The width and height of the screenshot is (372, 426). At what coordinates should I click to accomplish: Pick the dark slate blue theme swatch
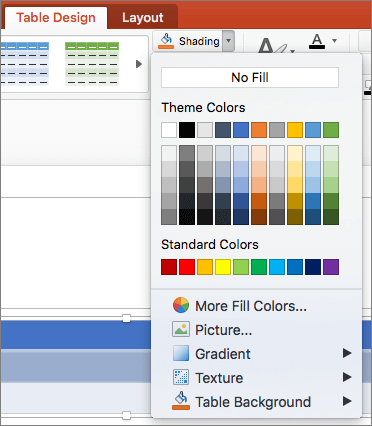coord(223,130)
